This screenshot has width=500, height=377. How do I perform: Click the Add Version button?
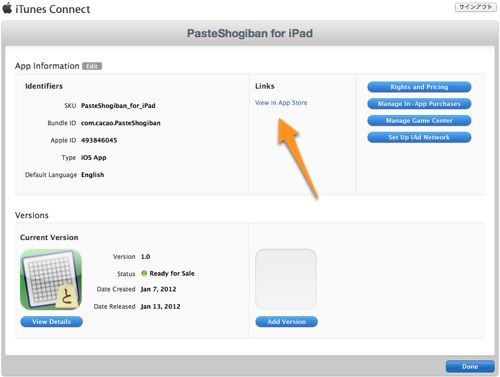pos(286,322)
